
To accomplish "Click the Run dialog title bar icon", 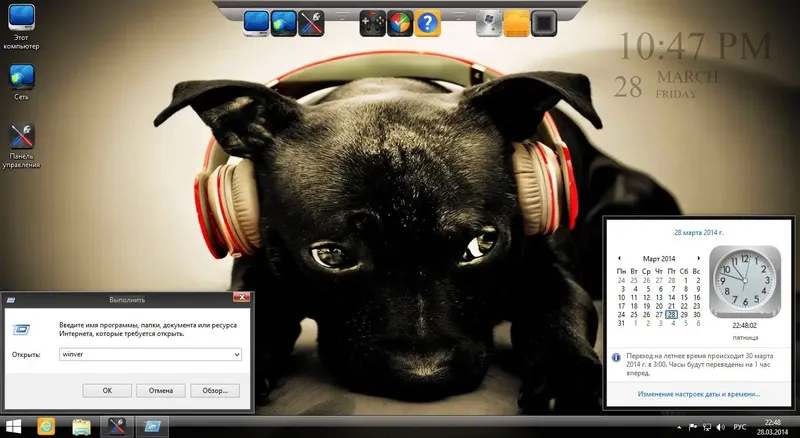I will point(11,300).
